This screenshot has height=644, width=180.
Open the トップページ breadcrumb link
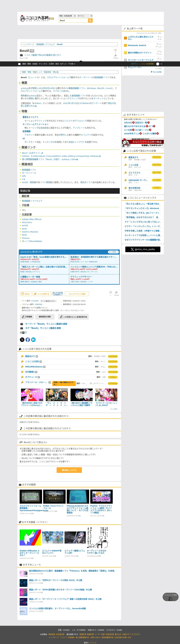[x=29, y=44]
